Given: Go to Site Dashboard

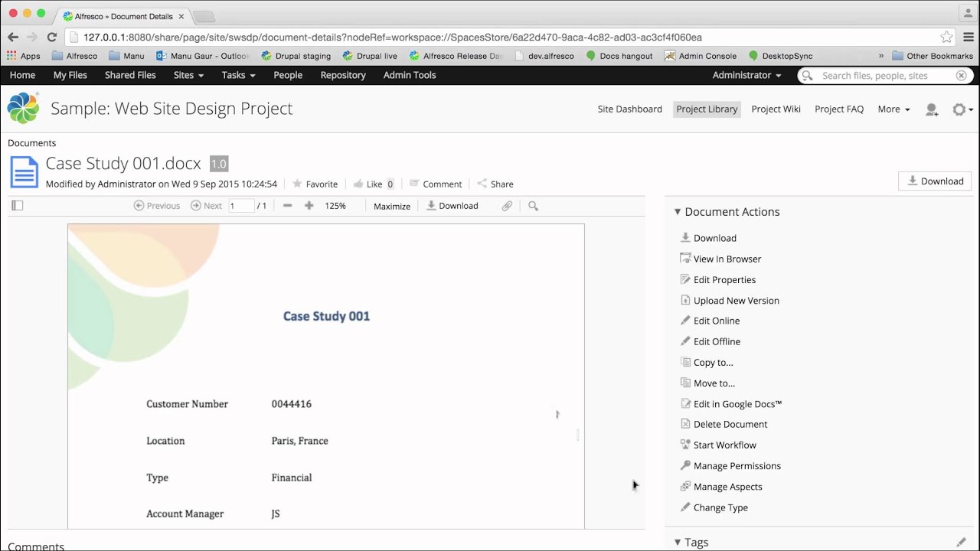Looking at the screenshot, I should 629,109.
